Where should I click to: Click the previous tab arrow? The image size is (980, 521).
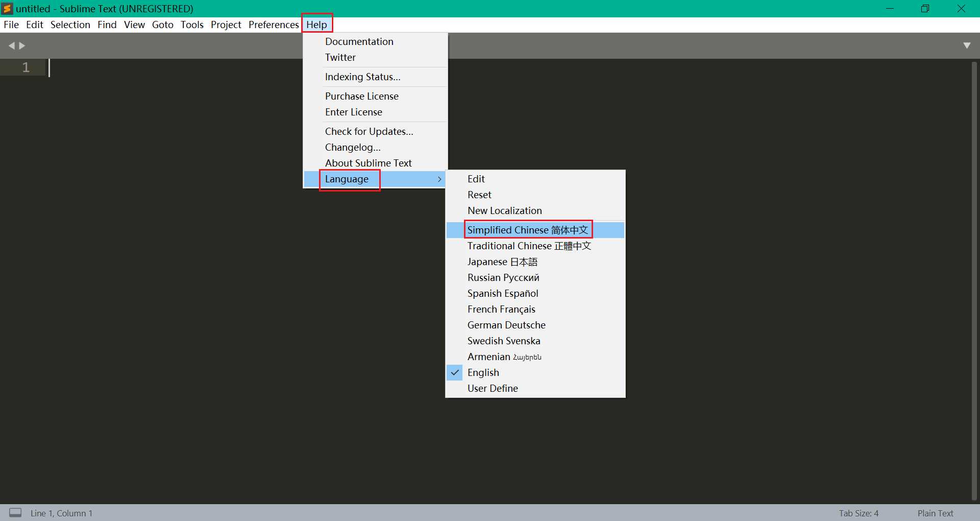[11, 45]
